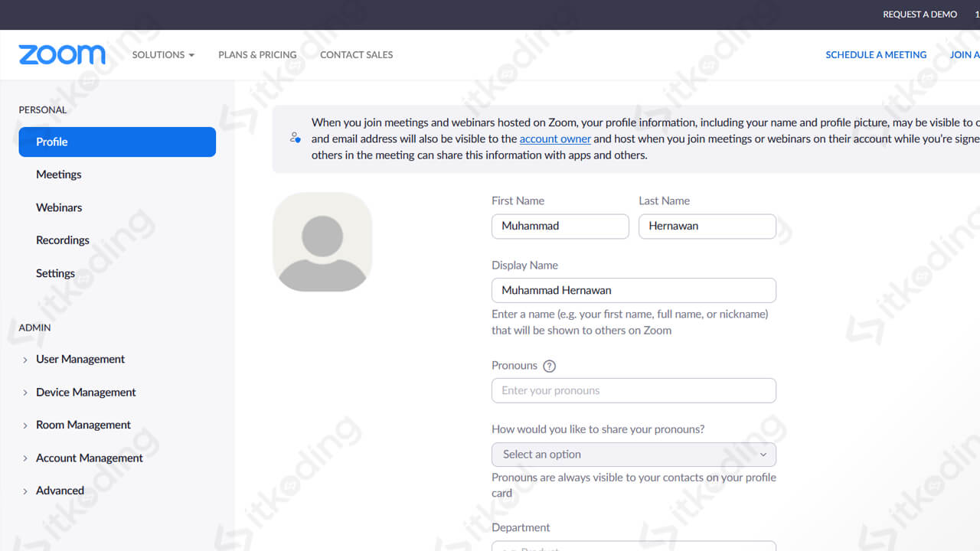
Task: Open Meetings in sidebar
Action: coord(58,174)
